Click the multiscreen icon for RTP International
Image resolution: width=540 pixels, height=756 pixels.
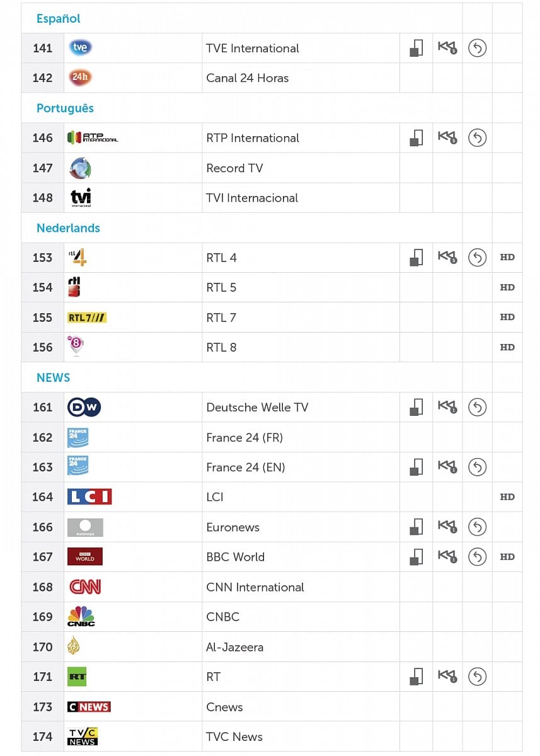tap(416, 138)
